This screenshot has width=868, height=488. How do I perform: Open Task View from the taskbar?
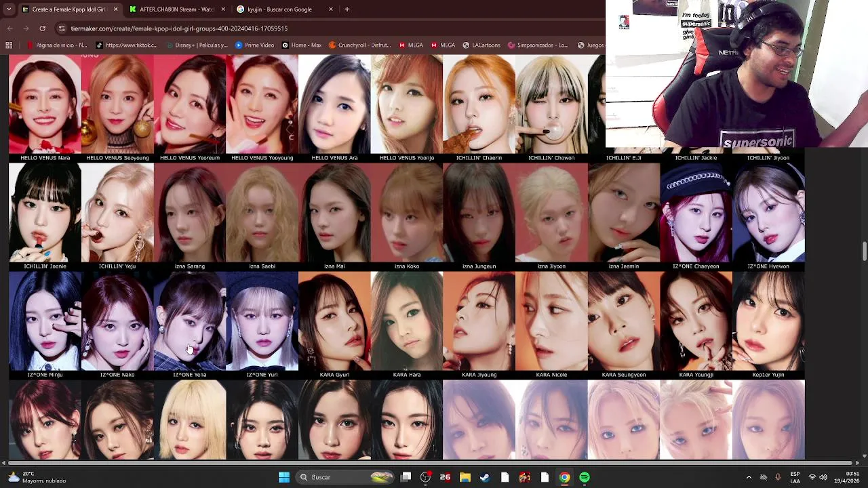coord(406,477)
